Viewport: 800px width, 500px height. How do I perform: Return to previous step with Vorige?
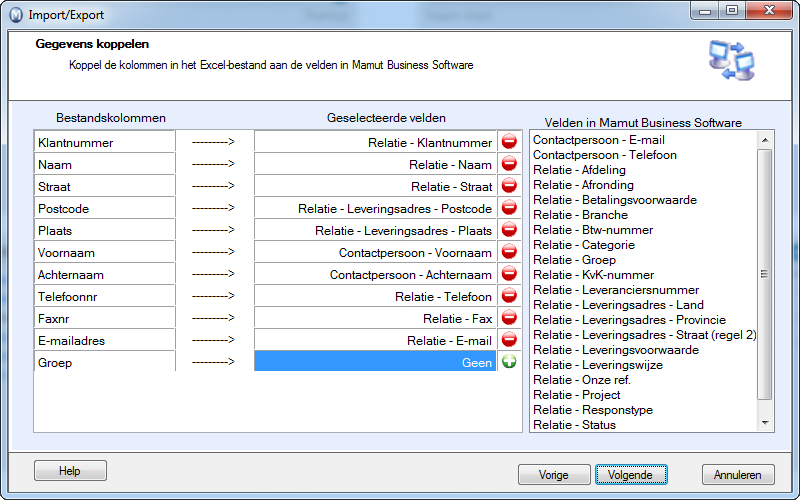point(554,474)
